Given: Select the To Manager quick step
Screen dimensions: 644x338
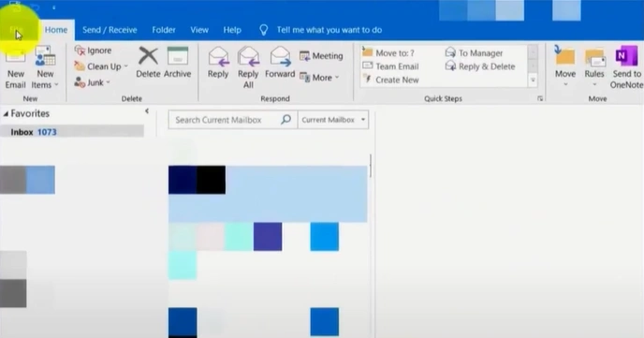Looking at the screenshot, I should [474, 53].
